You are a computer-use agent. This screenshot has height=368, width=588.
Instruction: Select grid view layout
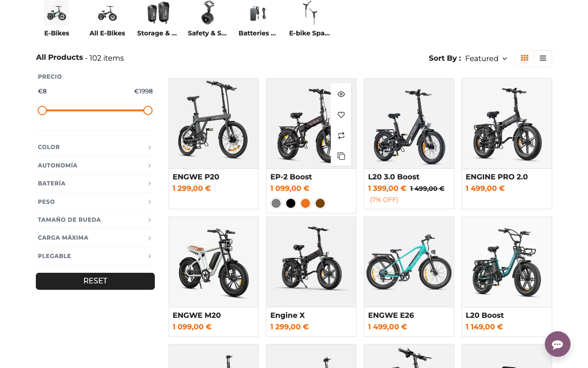tap(524, 58)
